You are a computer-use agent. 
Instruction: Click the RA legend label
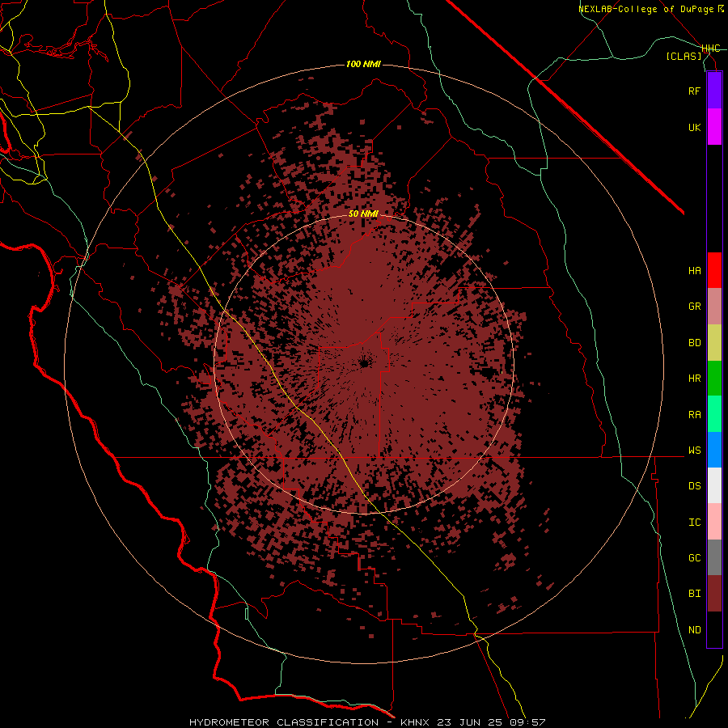[x=694, y=415]
